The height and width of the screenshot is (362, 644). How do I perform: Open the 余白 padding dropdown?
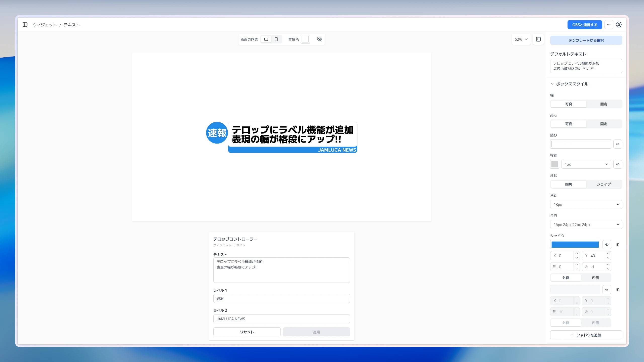click(x=586, y=224)
